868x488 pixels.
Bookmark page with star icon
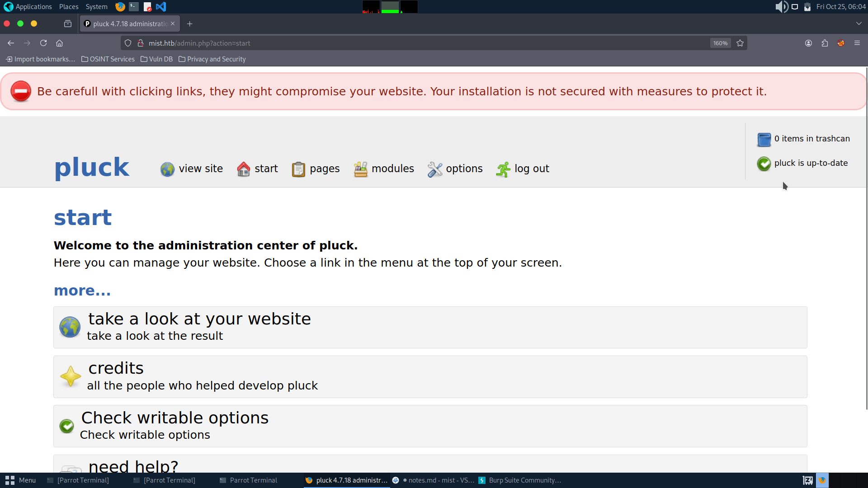pyautogui.click(x=740, y=43)
